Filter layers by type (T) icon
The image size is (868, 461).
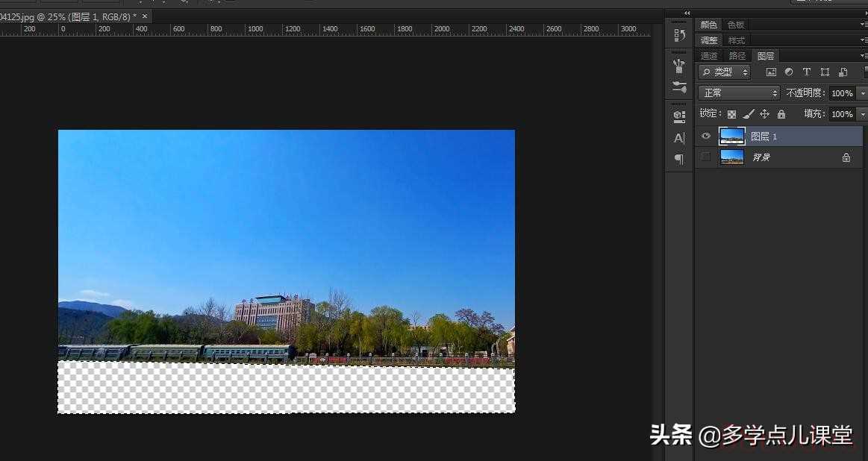click(807, 72)
